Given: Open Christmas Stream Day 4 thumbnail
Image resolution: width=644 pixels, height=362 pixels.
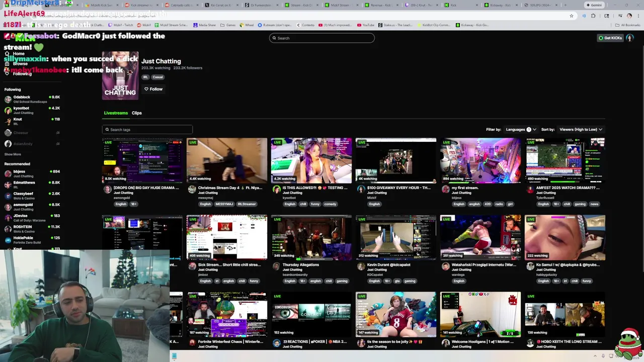Looking at the screenshot, I should tap(227, 160).
